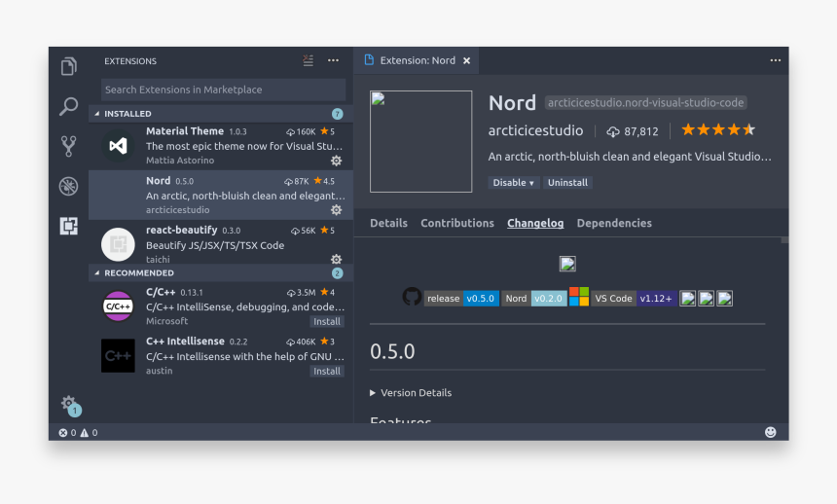The image size is (837, 504).
Task: Open gear menu for Nord extension
Action: tap(337, 210)
